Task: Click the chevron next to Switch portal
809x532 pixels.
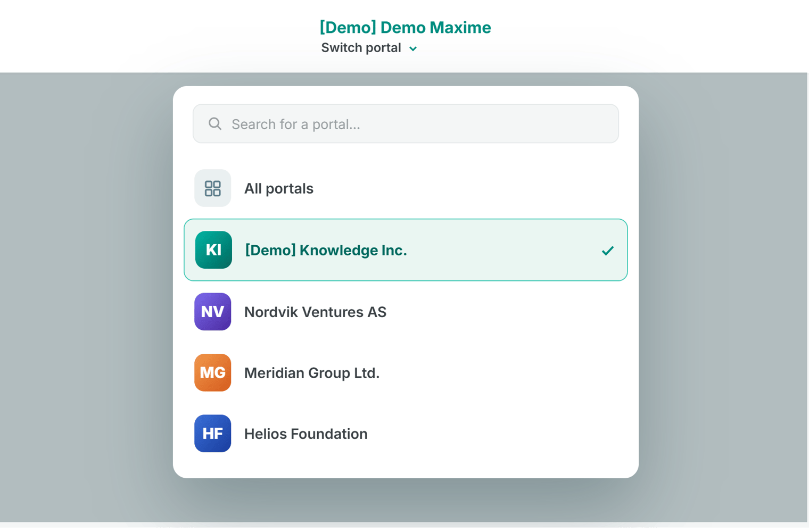Action: [413, 49]
